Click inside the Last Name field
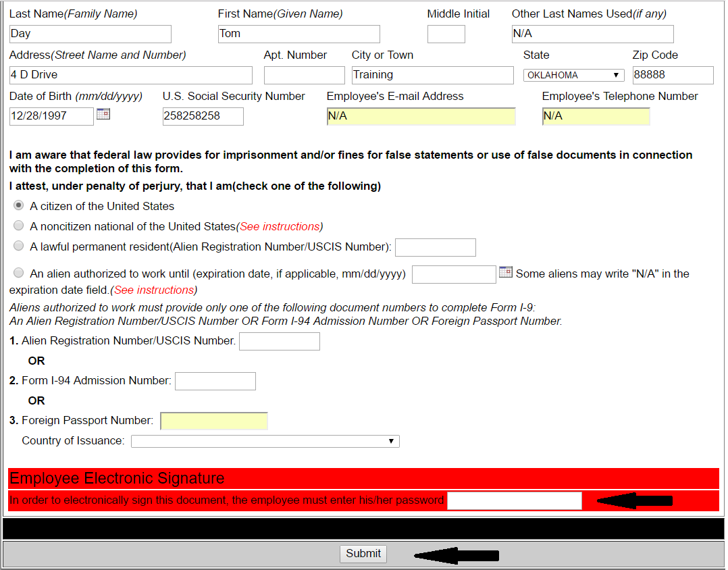Screen dimensions: 728x570 coord(90,33)
